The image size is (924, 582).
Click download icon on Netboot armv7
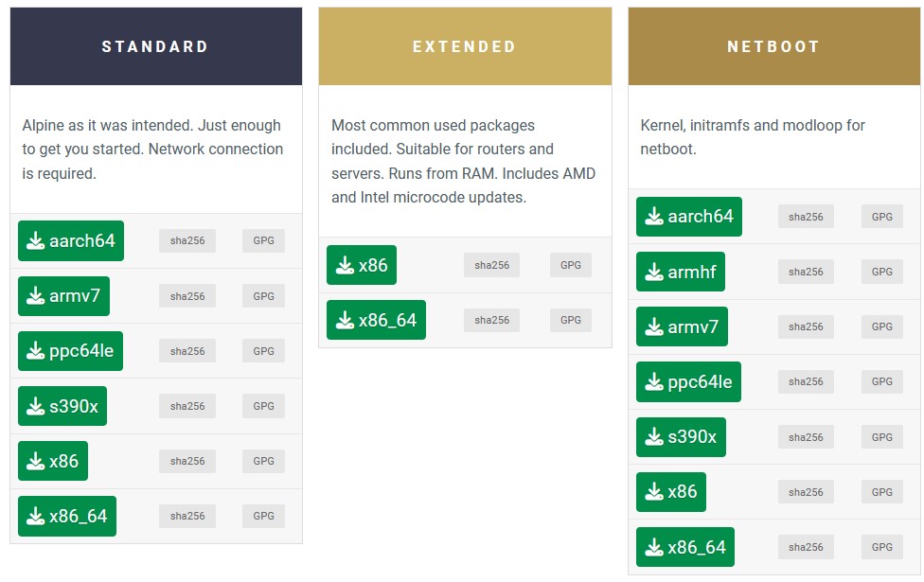[654, 326]
